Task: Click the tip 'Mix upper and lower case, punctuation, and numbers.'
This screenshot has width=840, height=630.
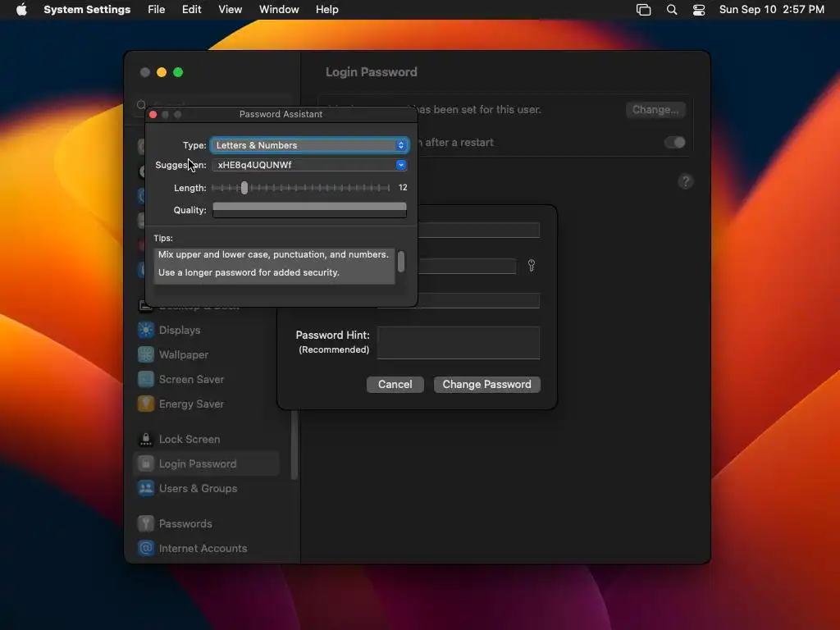Action: (x=273, y=254)
